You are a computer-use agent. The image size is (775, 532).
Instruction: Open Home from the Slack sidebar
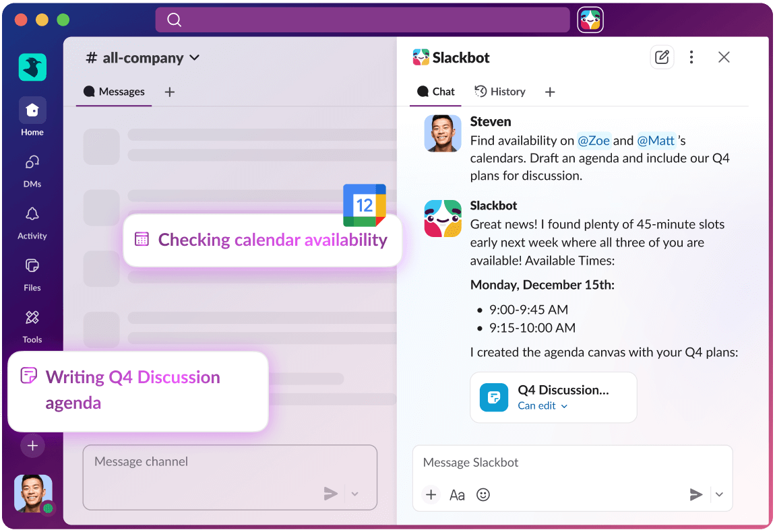click(32, 110)
